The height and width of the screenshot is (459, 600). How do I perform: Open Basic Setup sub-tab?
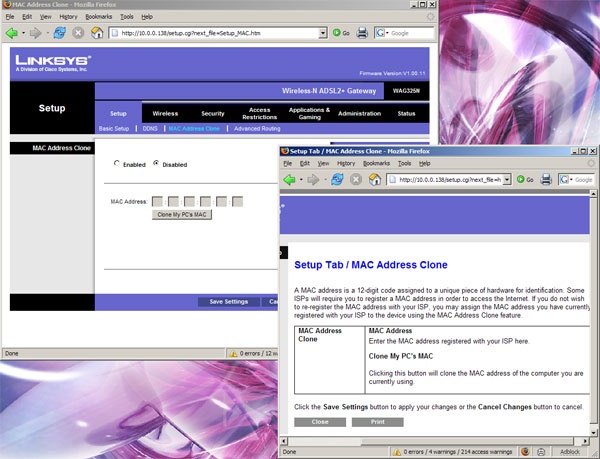(114, 129)
